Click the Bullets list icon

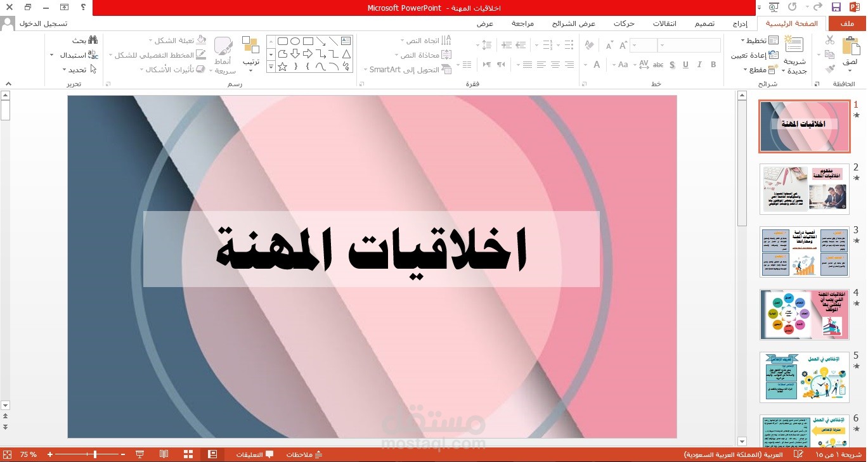click(568, 45)
